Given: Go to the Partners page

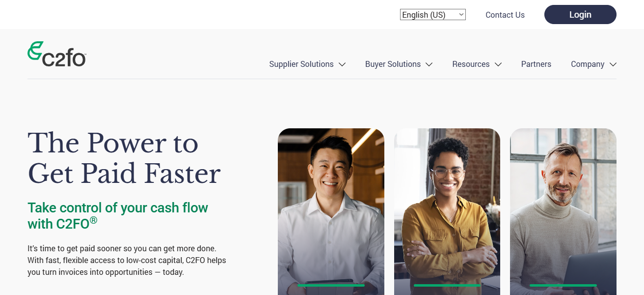Looking at the screenshot, I should [x=536, y=64].
